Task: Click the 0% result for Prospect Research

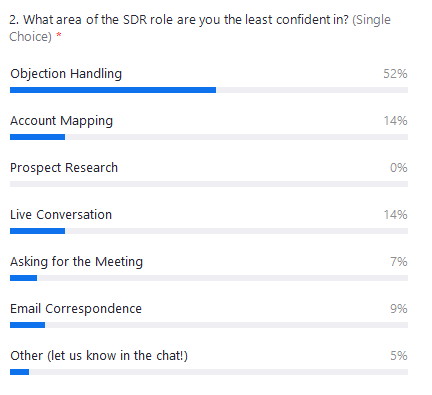Action: [x=399, y=168]
